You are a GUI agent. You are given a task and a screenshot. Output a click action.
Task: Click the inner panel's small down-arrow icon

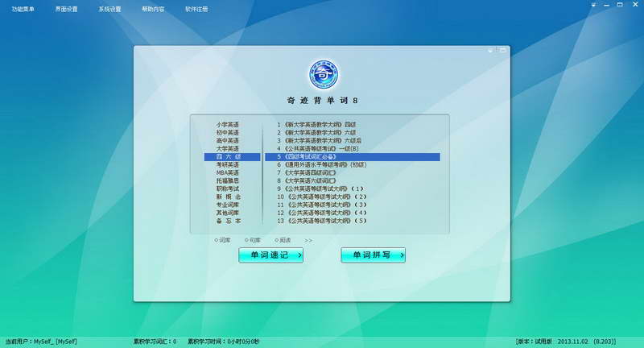(x=490, y=50)
